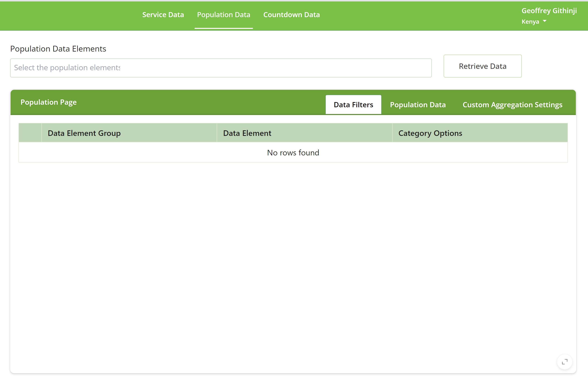Click the Retrieve Data button
Screen dimensions: 588x383
tap(483, 66)
